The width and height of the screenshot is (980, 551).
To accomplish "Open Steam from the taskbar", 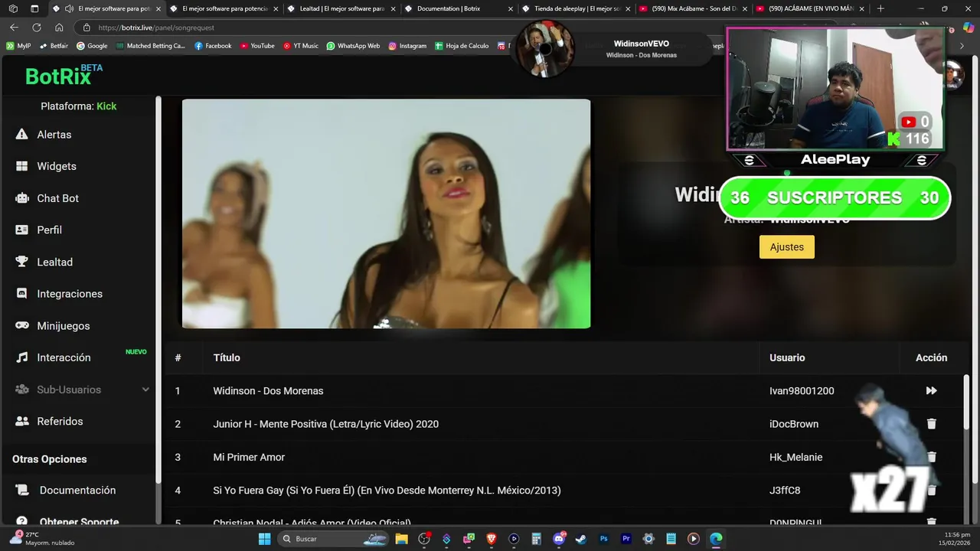I will click(x=581, y=539).
